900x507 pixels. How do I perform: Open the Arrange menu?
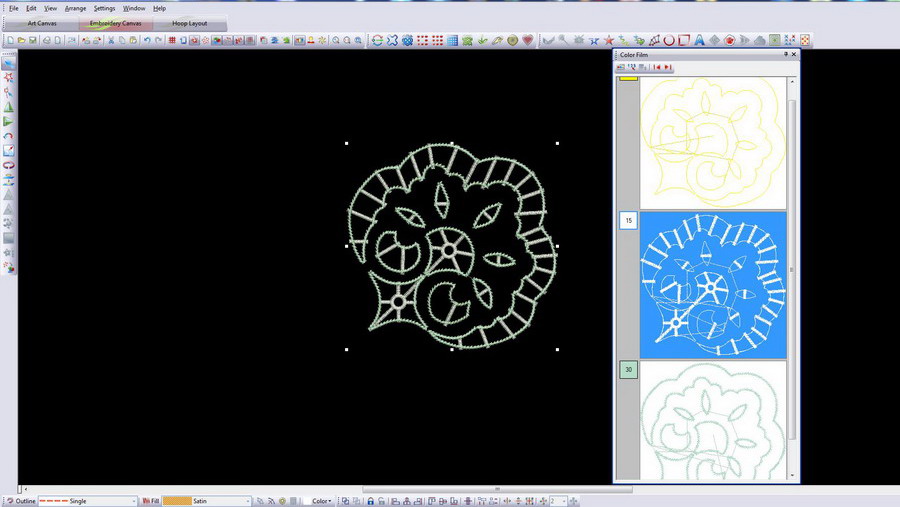coord(75,9)
